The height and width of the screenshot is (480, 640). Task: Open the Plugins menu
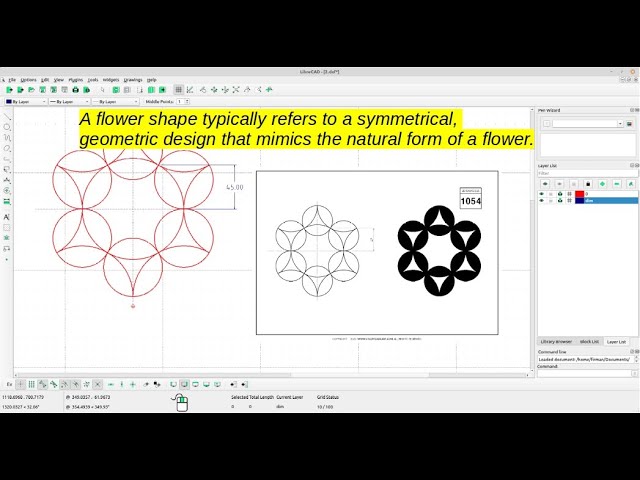76,80
